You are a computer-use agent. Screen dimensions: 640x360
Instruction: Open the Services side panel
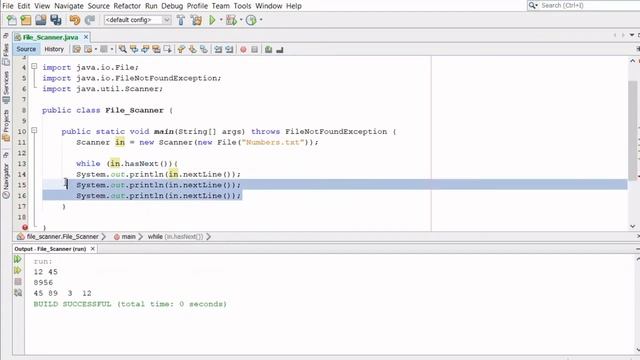[6, 87]
